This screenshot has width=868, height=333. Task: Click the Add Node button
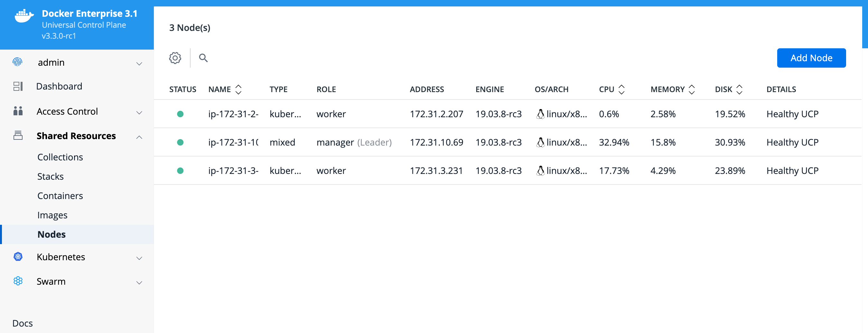click(x=811, y=58)
